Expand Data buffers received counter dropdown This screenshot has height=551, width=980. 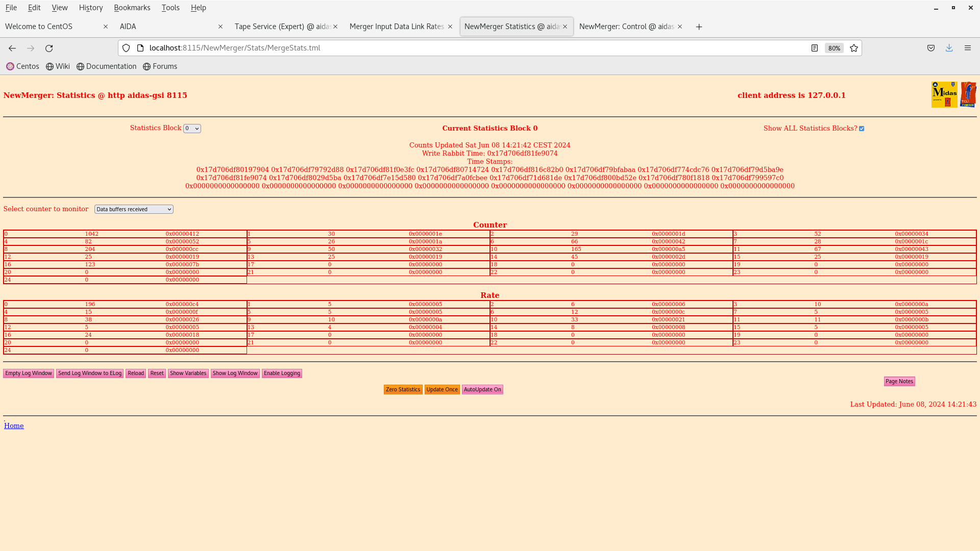click(x=134, y=209)
